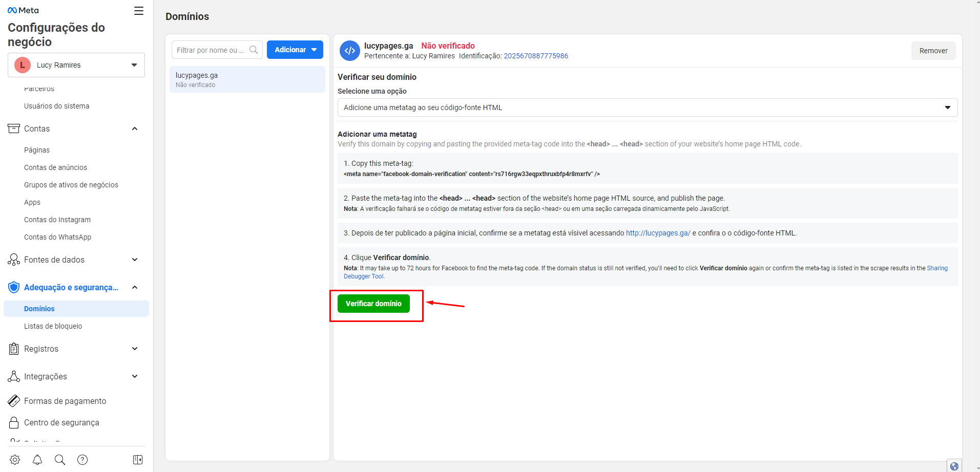Viewport: 980px width, 472px height.
Task: Open Grupos de ativos de negócios
Action: pyautogui.click(x=71, y=185)
